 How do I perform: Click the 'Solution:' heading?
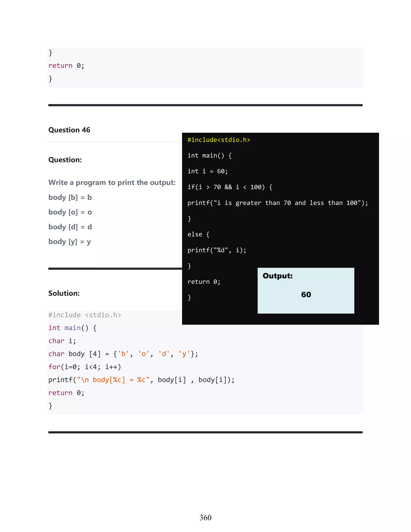coord(64,293)
